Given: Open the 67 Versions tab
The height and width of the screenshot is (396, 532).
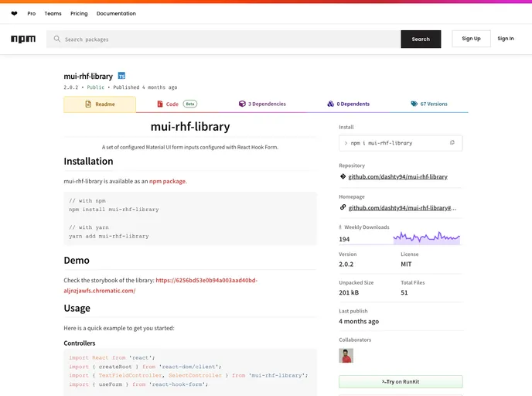Looking at the screenshot, I should pos(429,104).
